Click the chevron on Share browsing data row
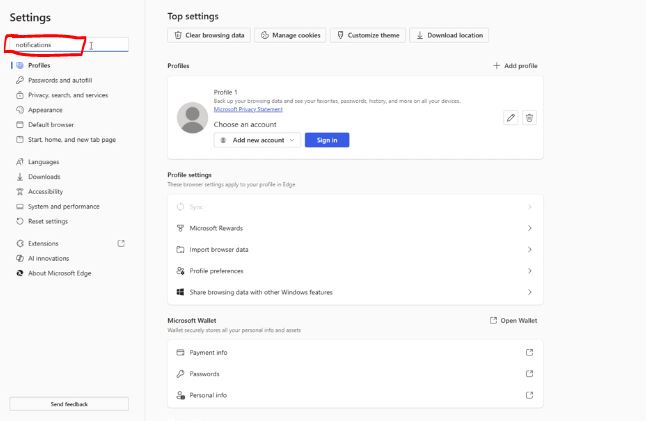The image size is (646, 421). (x=529, y=292)
